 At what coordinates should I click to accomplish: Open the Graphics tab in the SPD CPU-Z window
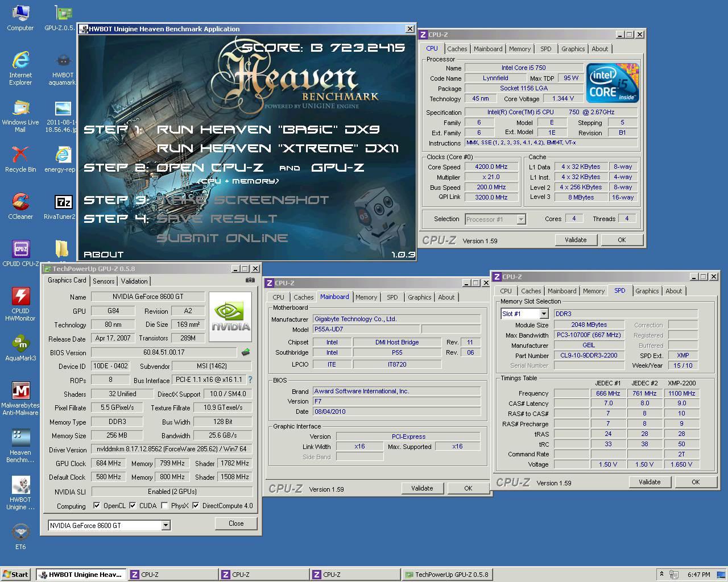click(x=647, y=291)
